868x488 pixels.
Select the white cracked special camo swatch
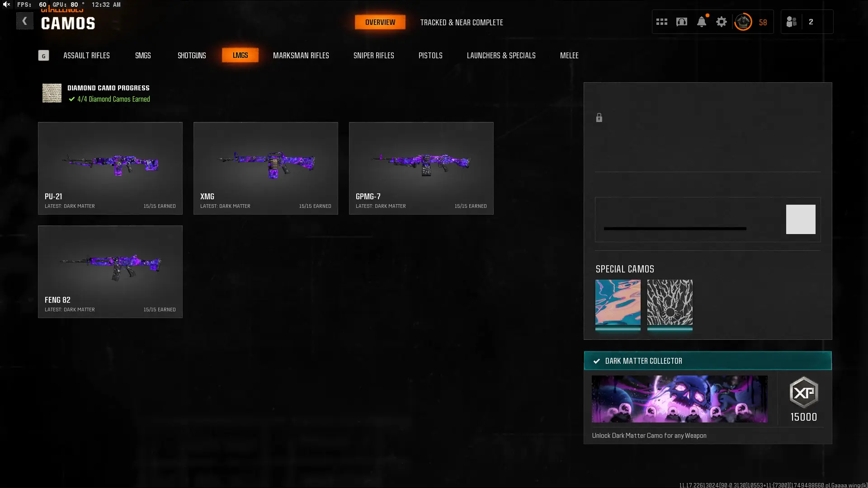coord(670,302)
